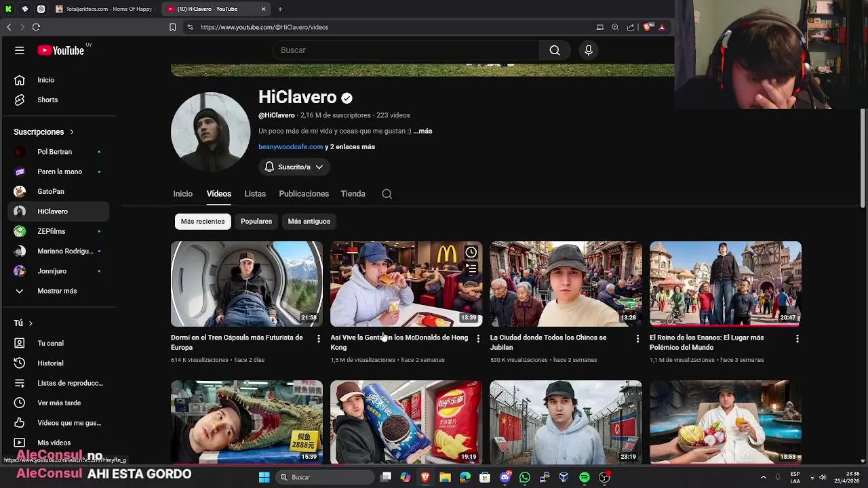This screenshot has height=488, width=868.
Task: Reload the page with refresh icon
Action: (x=36, y=27)
